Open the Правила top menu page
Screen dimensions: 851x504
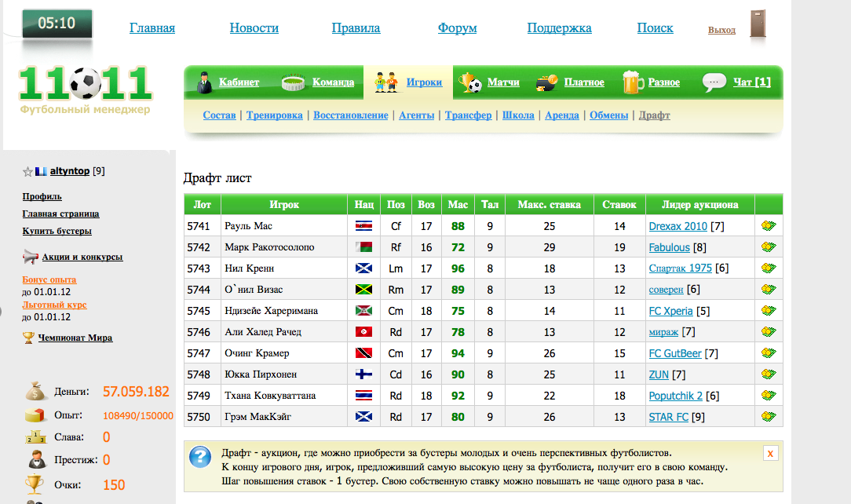356,27
